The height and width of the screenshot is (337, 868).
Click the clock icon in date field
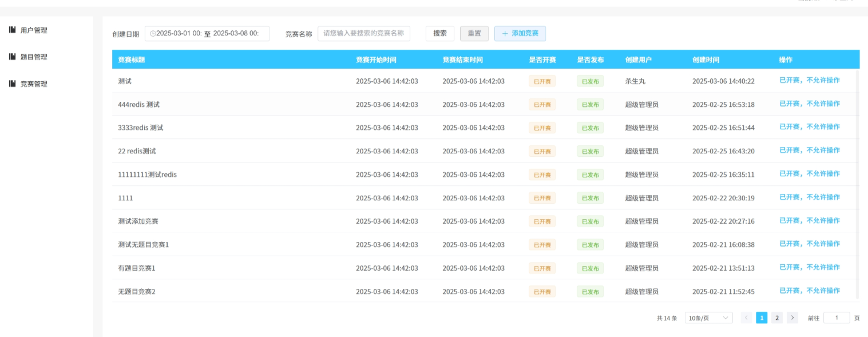[x=153, y=34]
